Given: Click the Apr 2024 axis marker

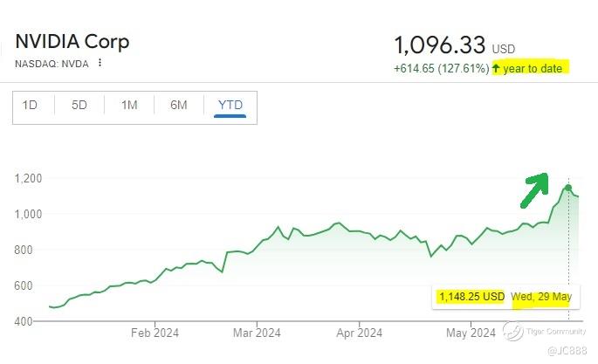Looking at the screenshot, I should tap(359, 333).
